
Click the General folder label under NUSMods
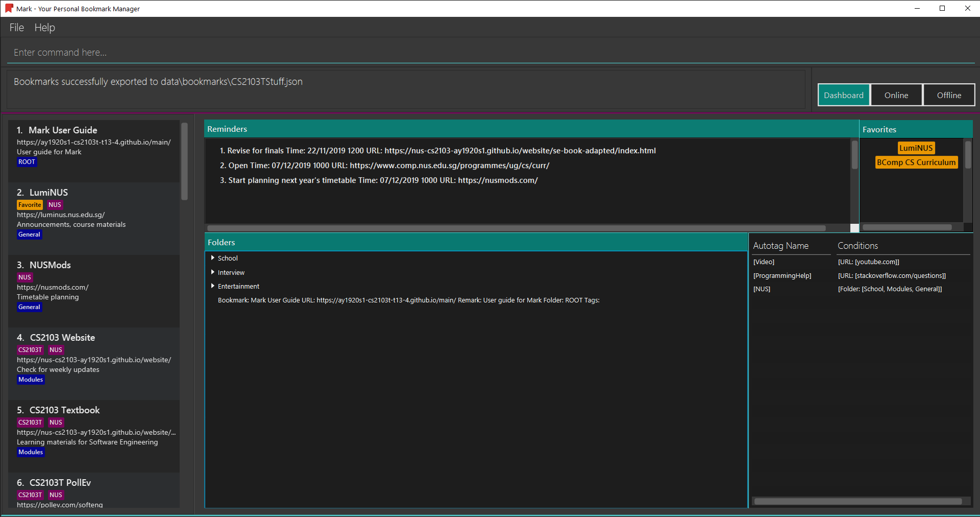(x=29, y=307)
